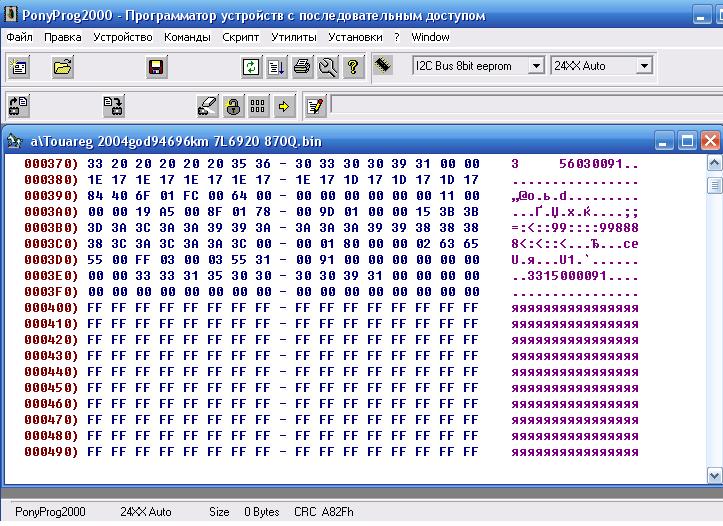The width and height of the screenshot is (723, 526).
Task: Click address label 000370)
Action: (51, 164)
